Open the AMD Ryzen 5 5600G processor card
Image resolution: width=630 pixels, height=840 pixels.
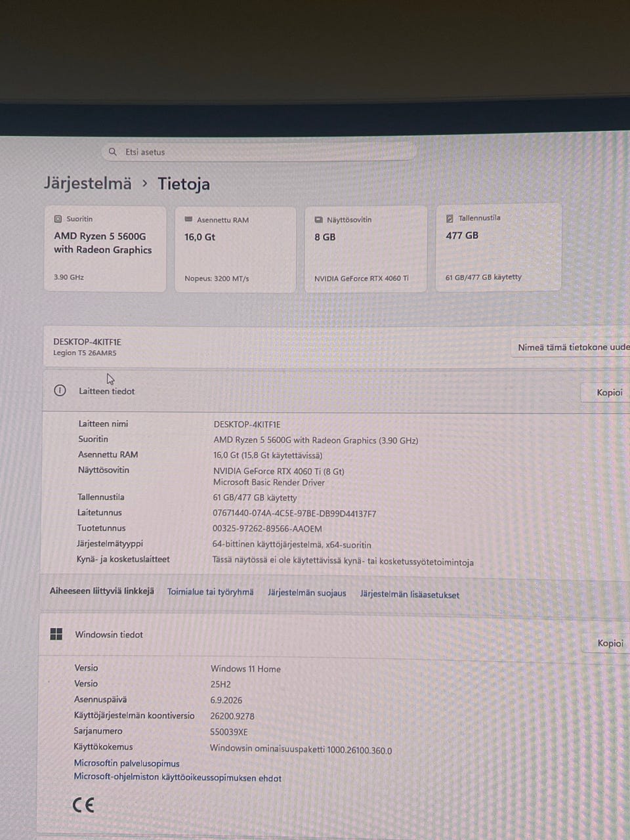[x=105, y=249]
